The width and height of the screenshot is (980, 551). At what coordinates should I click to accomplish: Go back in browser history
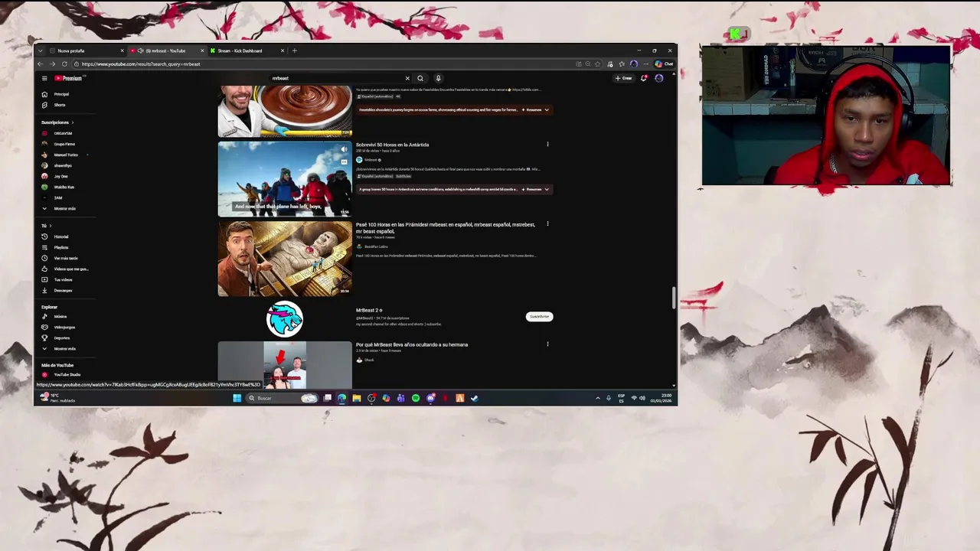(41, 64)
